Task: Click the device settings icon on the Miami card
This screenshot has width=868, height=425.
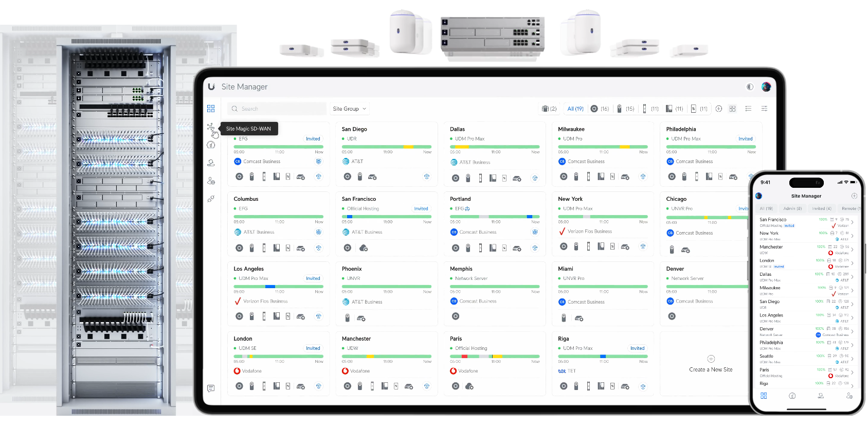Action: [579, 318]
